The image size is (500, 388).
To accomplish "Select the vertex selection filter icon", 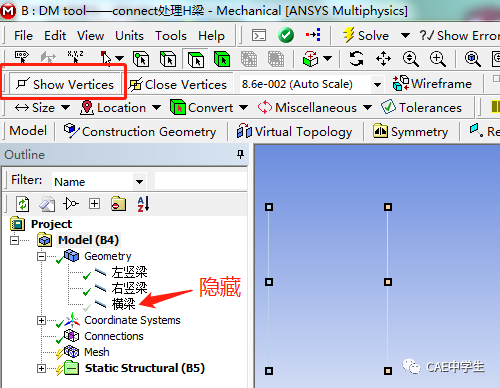I will [141, 59].
